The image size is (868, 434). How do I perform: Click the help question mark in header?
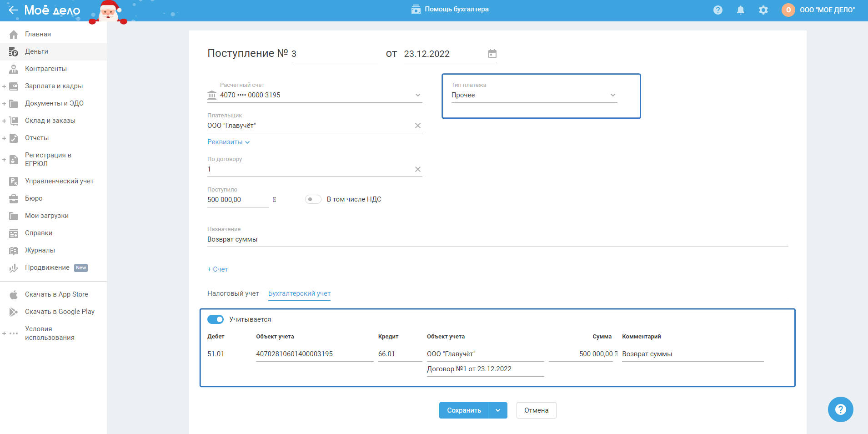click(717, 10)
